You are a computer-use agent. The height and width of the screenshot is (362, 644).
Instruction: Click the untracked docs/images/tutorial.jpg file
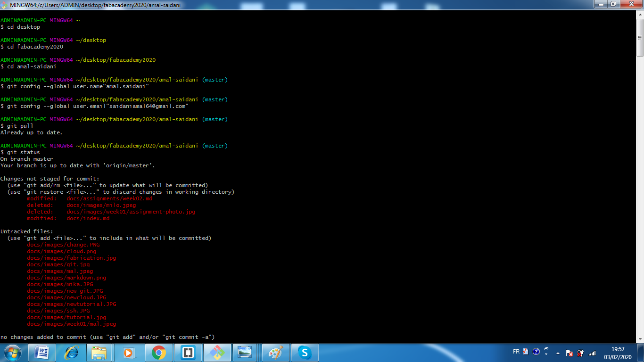coord(66,317)
